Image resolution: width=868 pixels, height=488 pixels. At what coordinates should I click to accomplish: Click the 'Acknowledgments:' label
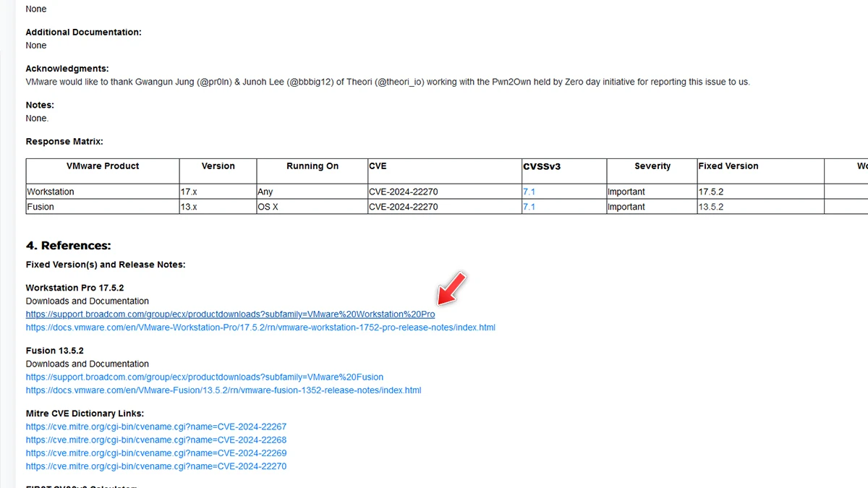click(x=67, y=69)
